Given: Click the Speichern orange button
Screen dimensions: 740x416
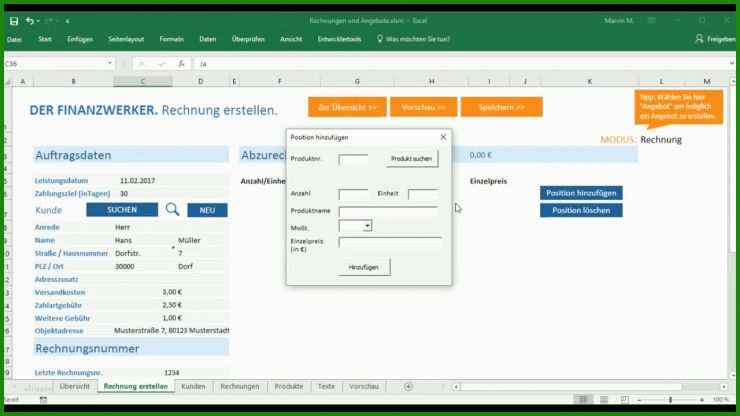Looking at the screenshot, I should (x=501, y=107).
